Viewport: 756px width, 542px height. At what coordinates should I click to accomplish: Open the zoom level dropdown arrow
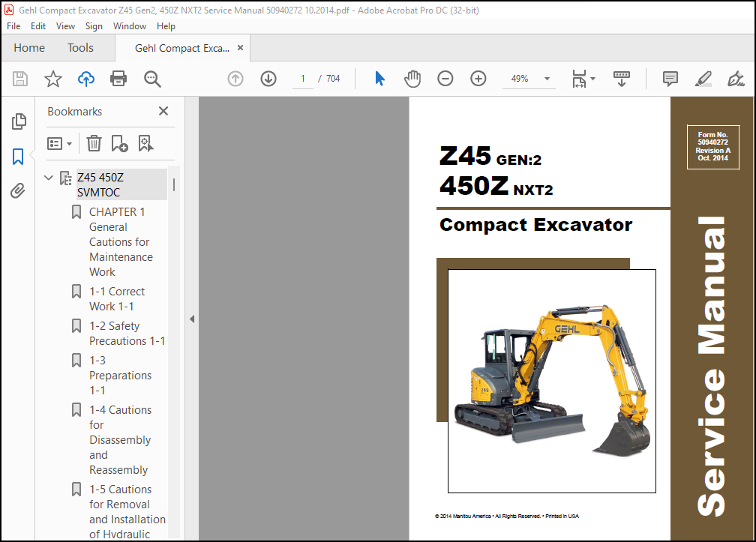547,79
